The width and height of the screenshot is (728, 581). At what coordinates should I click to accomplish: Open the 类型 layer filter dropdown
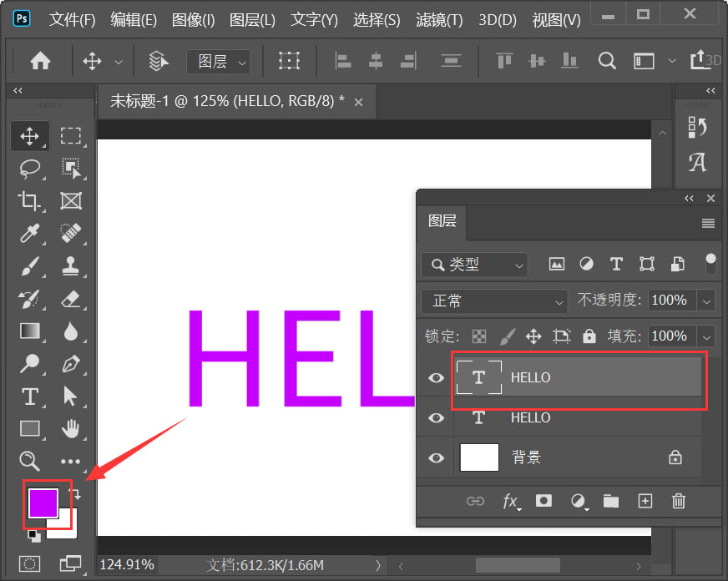[x=473, y=265]
